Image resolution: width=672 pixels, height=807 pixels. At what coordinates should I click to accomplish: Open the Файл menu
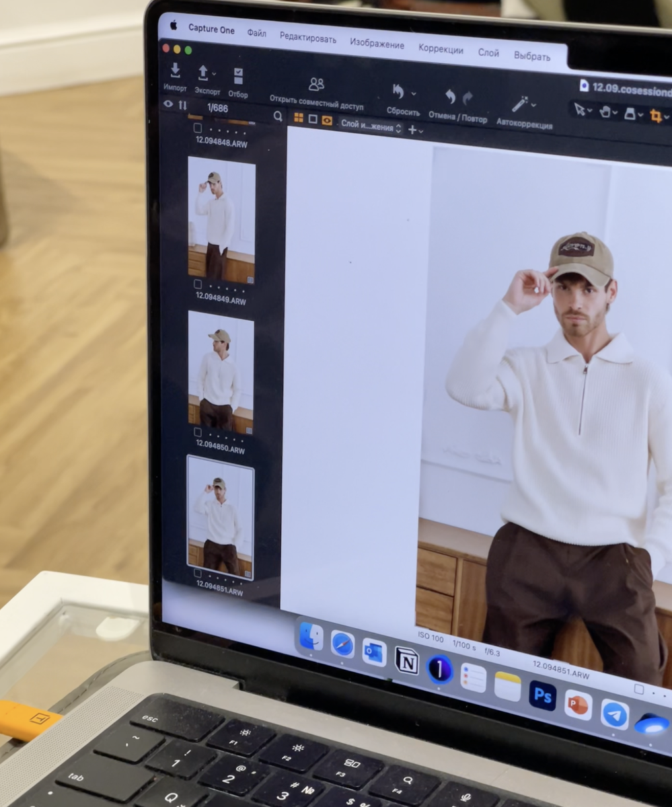coord(256,33)
